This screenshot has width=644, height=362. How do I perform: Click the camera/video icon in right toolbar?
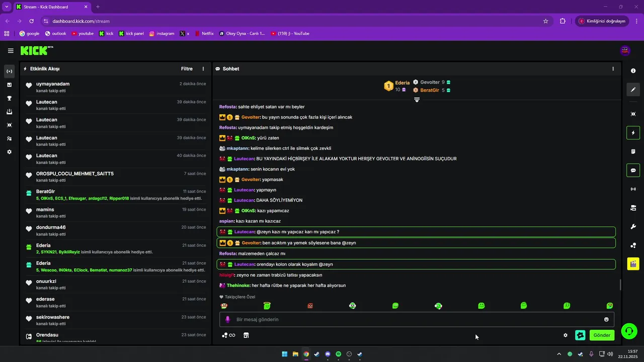tap(633, 208)
